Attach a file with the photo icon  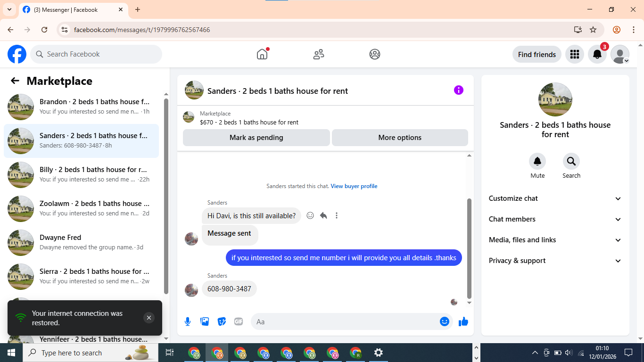coord(205,321)
